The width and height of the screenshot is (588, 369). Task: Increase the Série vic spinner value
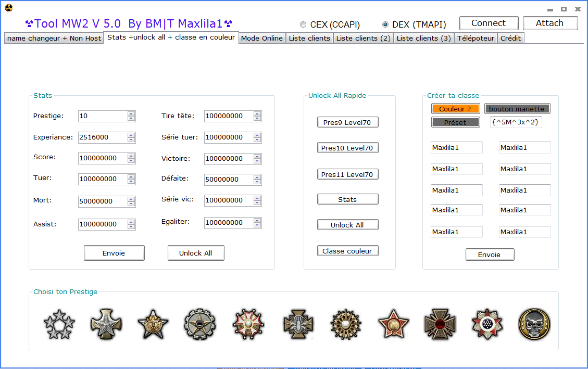point(257,198)
